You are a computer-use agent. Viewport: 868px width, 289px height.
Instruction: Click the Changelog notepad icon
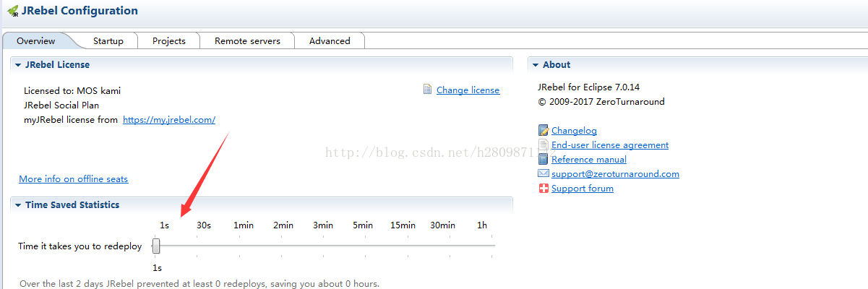click(x=543, y=131)
